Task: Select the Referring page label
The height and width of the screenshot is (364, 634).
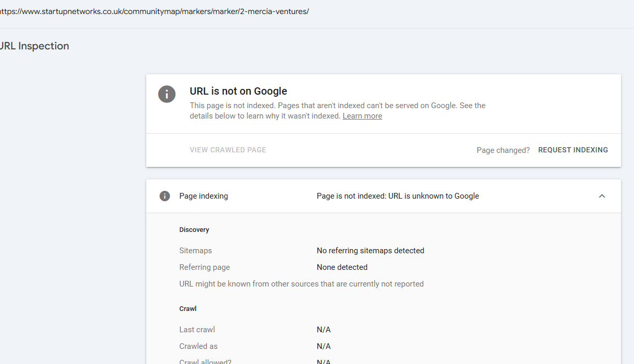Action: 205,267
